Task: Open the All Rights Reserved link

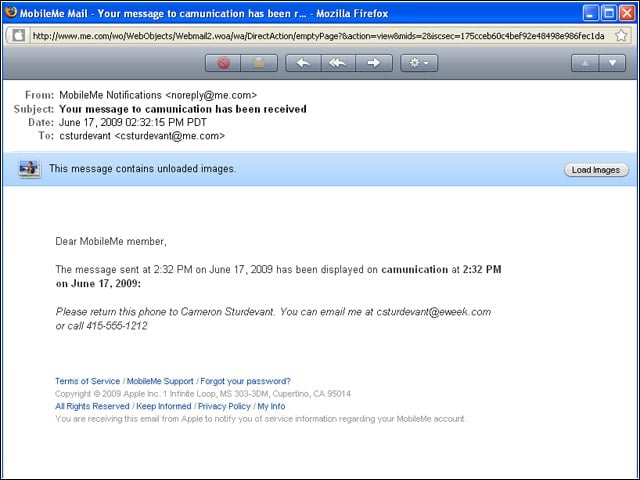Action: pyautogui.click(x=92, y=407)
